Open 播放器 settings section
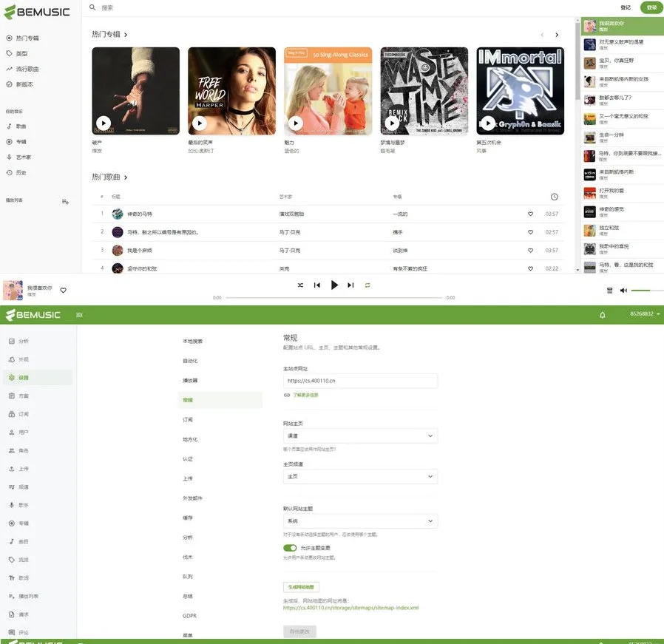Screen dimensions: 664x644 coord(190,380)
